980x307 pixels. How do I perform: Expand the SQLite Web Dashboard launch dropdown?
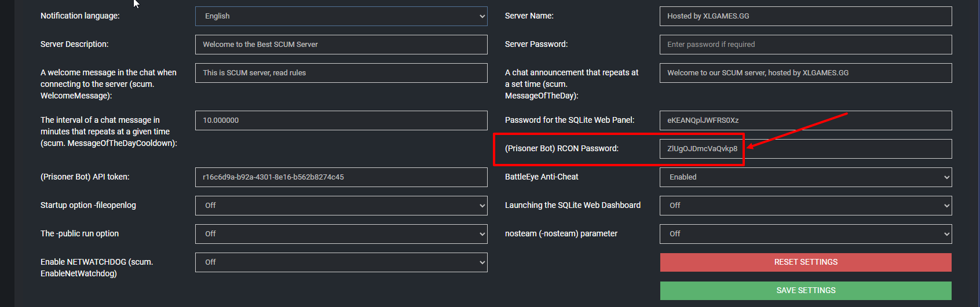pos(805,206)
